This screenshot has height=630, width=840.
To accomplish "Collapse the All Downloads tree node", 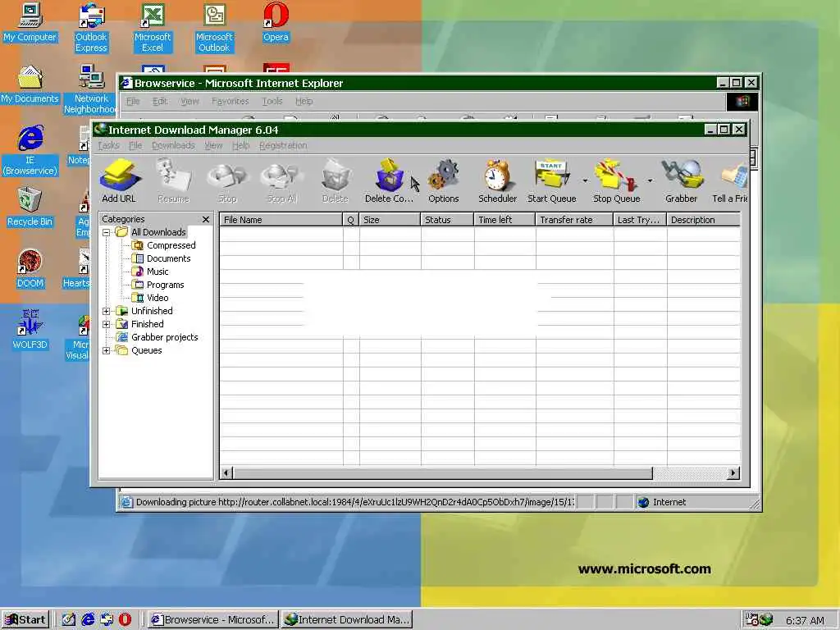I will (106, 232).
